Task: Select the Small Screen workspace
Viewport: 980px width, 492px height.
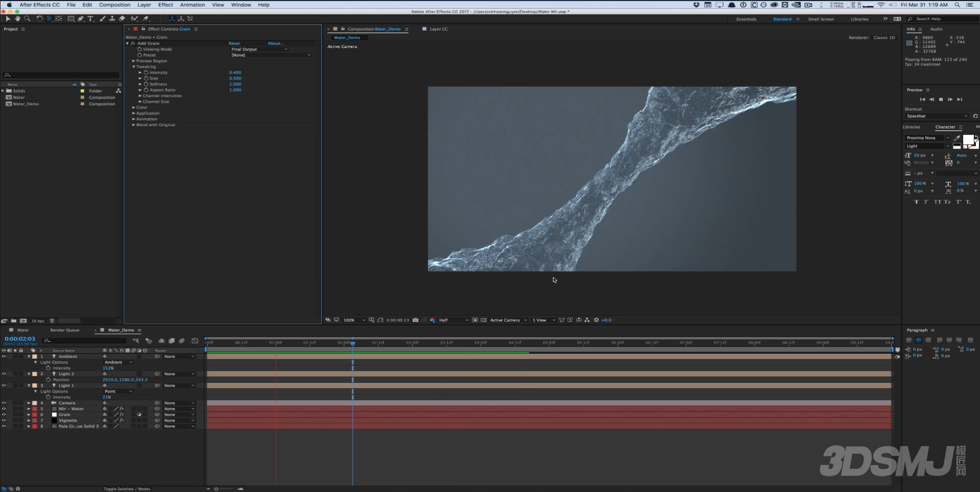Action: 821,19
